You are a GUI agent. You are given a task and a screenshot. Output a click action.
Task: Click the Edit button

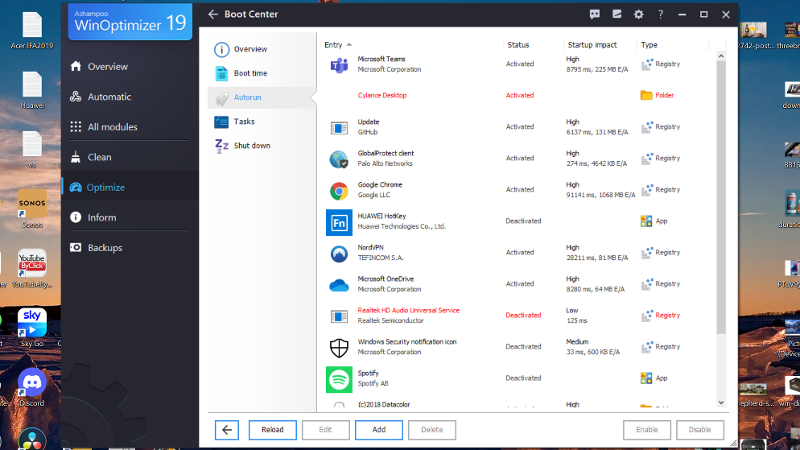click(326, 430)
